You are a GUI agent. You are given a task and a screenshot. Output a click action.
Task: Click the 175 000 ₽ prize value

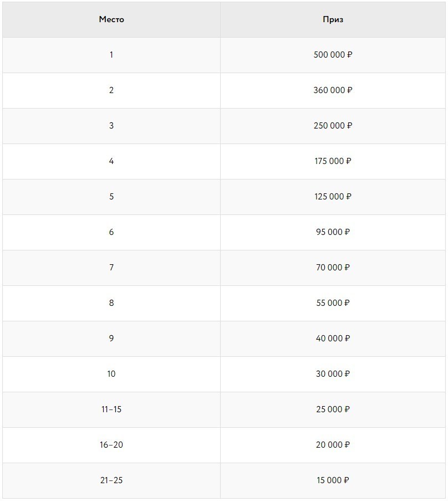coord(333,161)
